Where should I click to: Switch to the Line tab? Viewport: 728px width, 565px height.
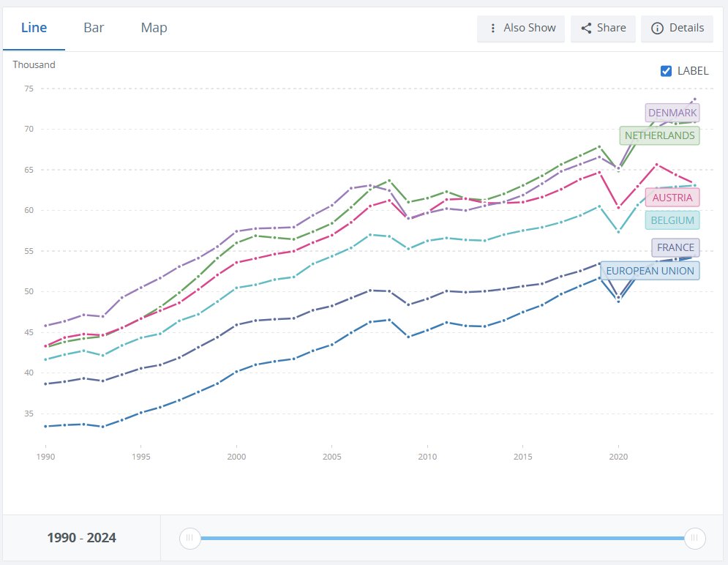click(34, 28)
